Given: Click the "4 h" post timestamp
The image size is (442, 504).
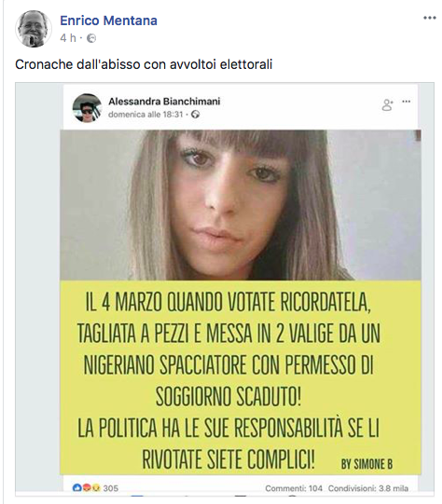Looking at the screenshot, I should 68,38.
